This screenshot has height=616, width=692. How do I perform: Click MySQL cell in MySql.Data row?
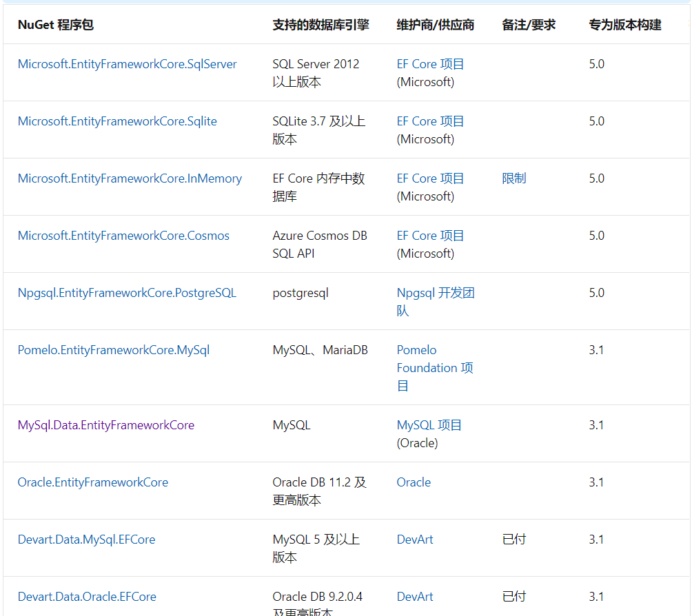[292, 425]
